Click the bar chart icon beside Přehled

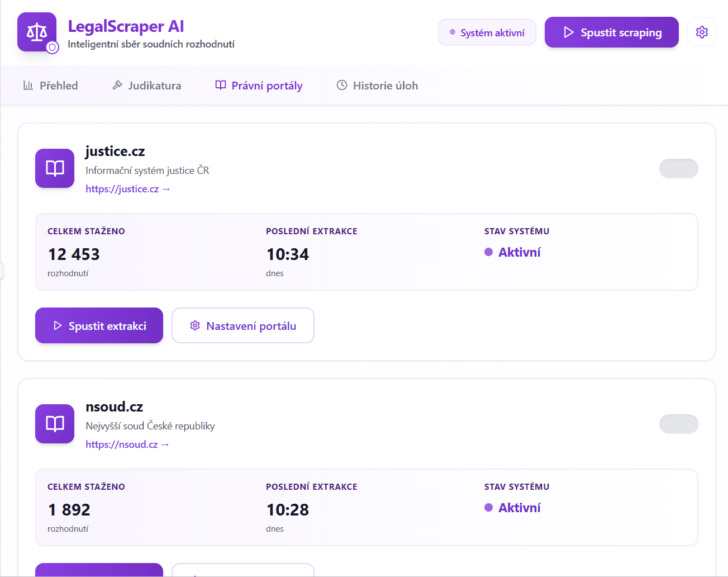(28, 86)
